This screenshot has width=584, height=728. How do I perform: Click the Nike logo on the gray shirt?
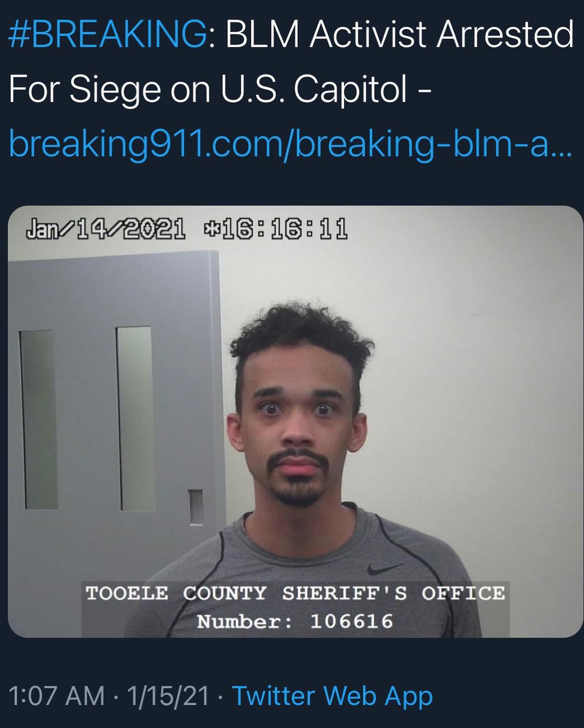tap(384, 568)
